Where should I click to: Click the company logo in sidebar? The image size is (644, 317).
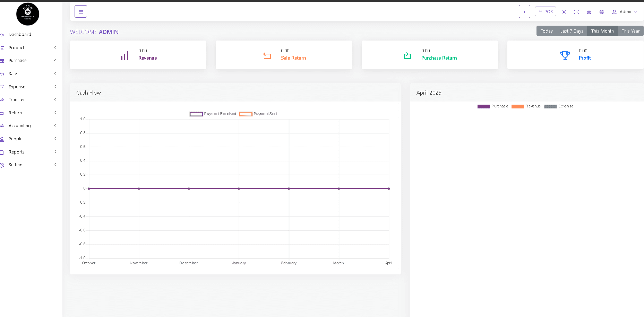28,14
